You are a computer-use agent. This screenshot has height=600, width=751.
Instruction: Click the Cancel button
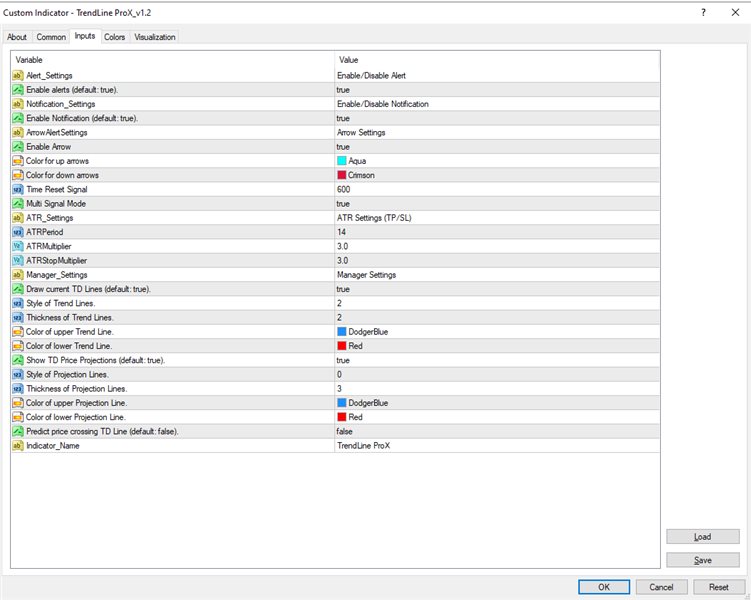[x=661, y=587]
